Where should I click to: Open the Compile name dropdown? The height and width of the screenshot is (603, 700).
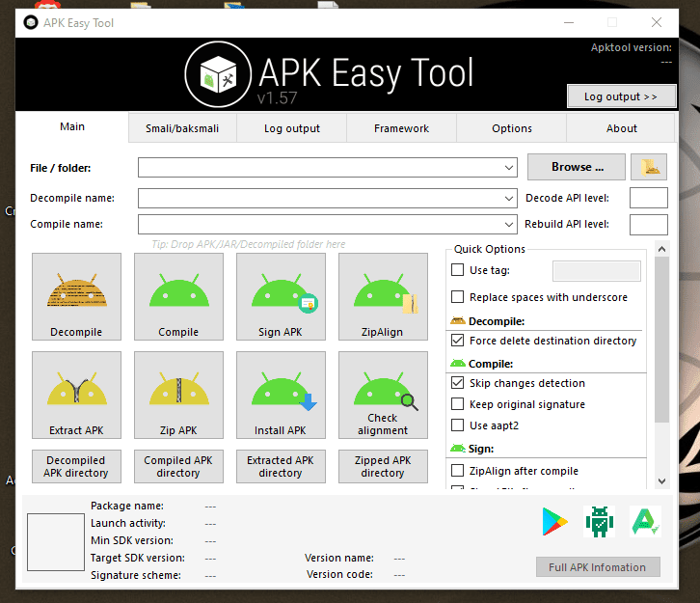pyautogui.click(x=508, y=224)
